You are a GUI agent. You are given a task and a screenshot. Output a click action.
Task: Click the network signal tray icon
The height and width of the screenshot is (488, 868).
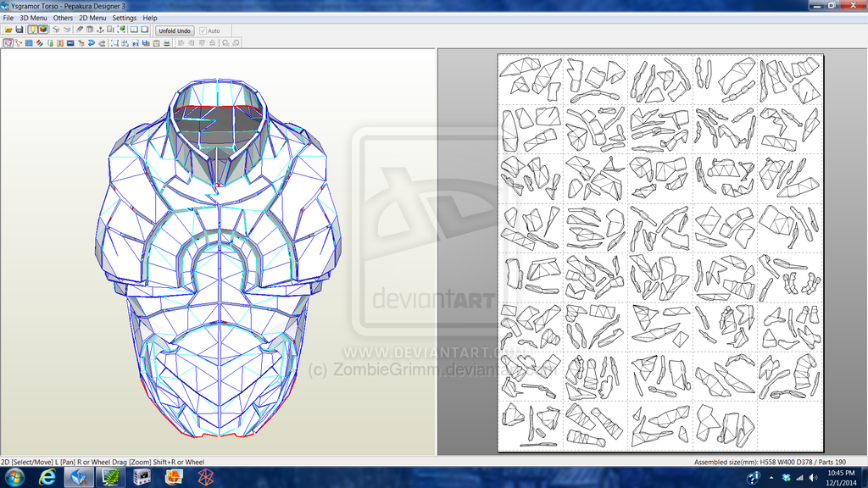tap(799, 478)
